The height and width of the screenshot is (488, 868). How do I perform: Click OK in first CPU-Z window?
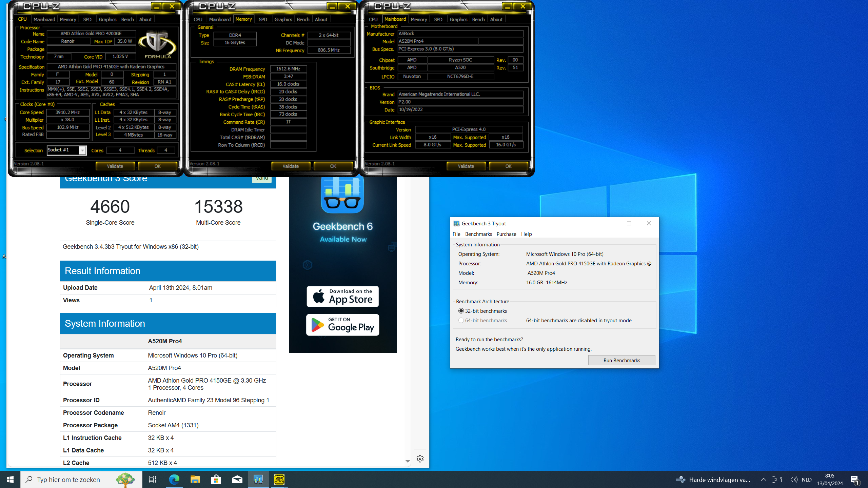pyautogui.click(x=158, y=166)
